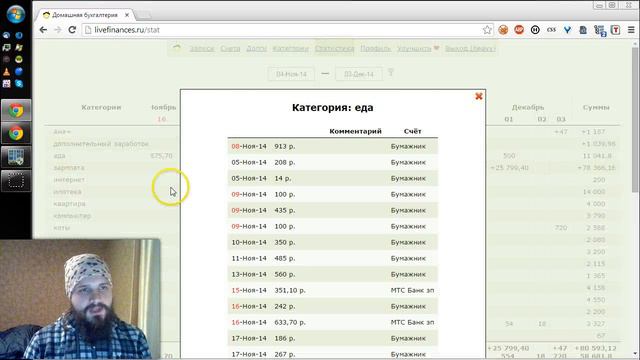Close the Домашняя бухгалтерия browser tab
The height and width of the screenshot is (360, 640).
tap(127, 15)
